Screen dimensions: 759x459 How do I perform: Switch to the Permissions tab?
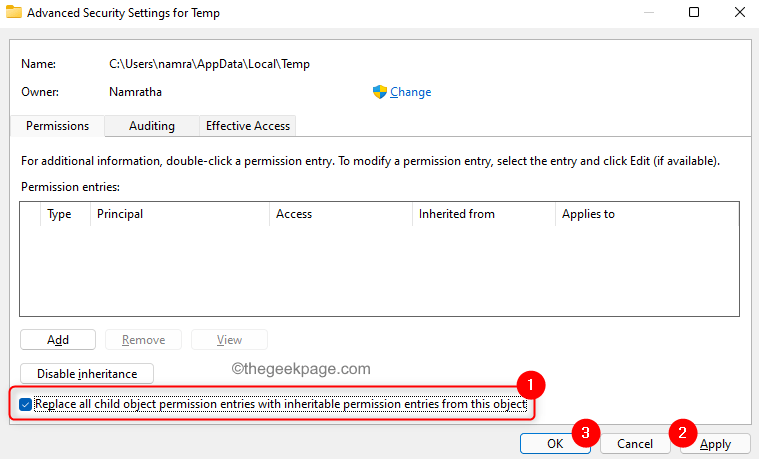coord(57,126)
